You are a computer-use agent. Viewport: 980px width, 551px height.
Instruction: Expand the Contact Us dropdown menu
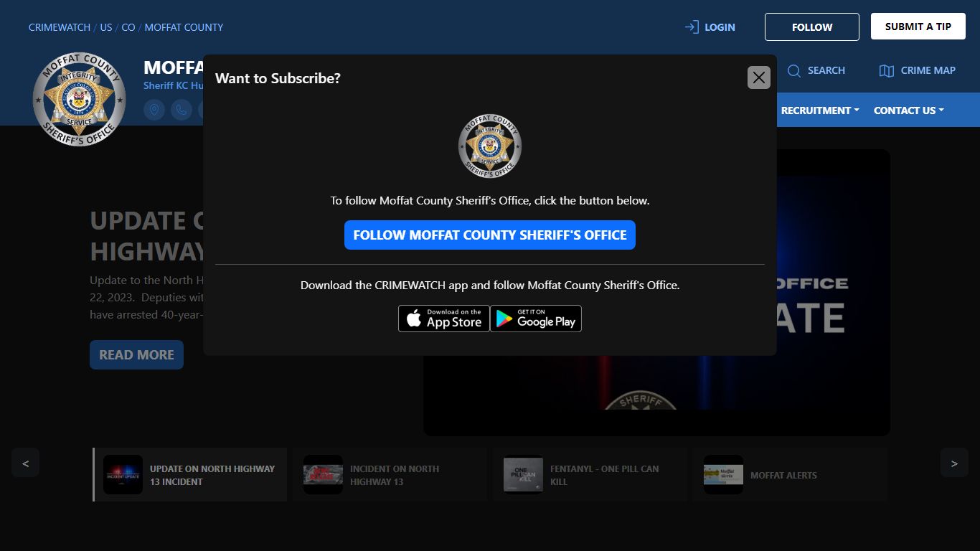[x=908, y=110]
